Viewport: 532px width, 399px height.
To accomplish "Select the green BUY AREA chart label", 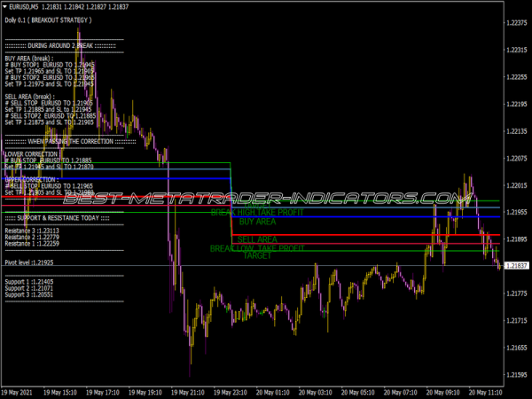I will [x=257, y=222].
